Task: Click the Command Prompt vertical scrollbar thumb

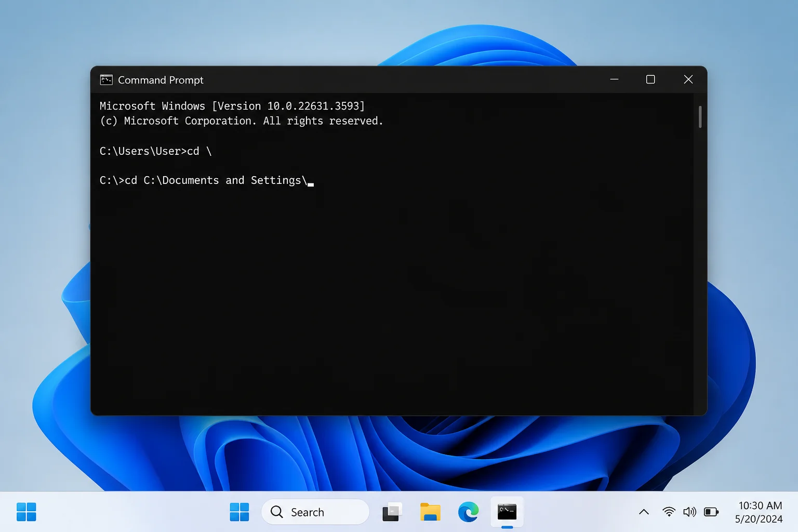Action: point(700,117)
